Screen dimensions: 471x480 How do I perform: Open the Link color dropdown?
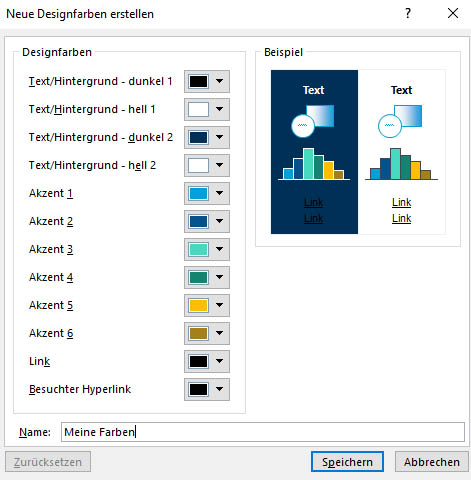[x=207, y=361]
